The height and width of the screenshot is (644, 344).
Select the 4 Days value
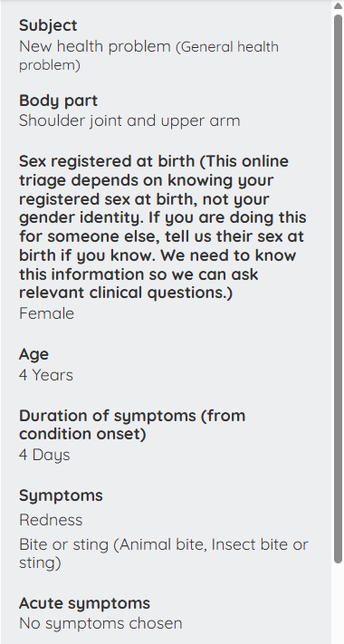pos(44,455)
